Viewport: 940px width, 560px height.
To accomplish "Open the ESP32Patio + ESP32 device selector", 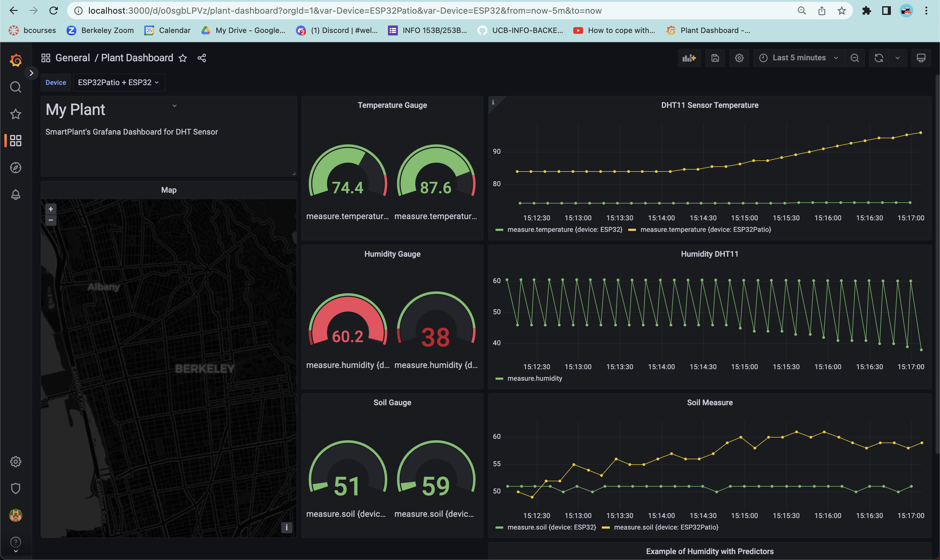I will 119,82.
